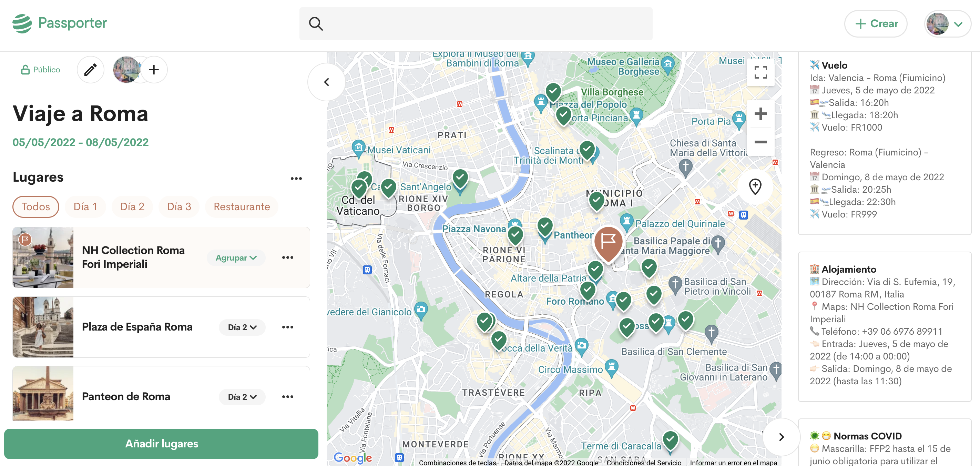Select the Día 1 filter tab
This screenshot has width=980, height=466.
coord(85,206)
